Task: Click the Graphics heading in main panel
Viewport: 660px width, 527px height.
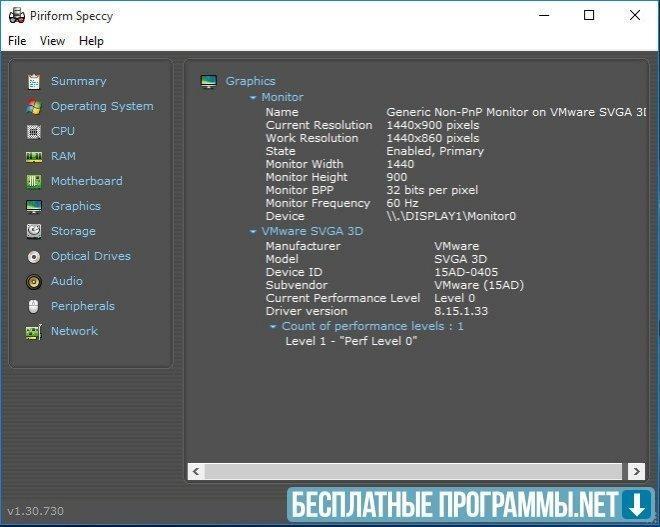Action: click(x=250, y=81)
